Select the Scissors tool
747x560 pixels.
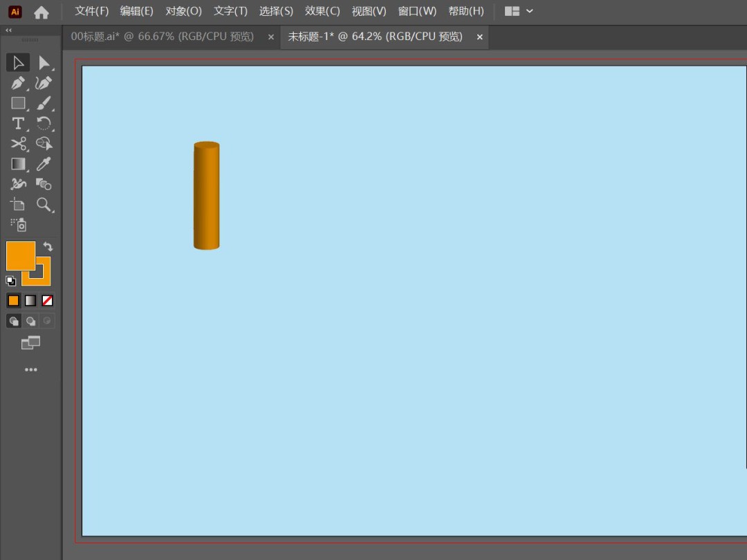pos(18,144)
